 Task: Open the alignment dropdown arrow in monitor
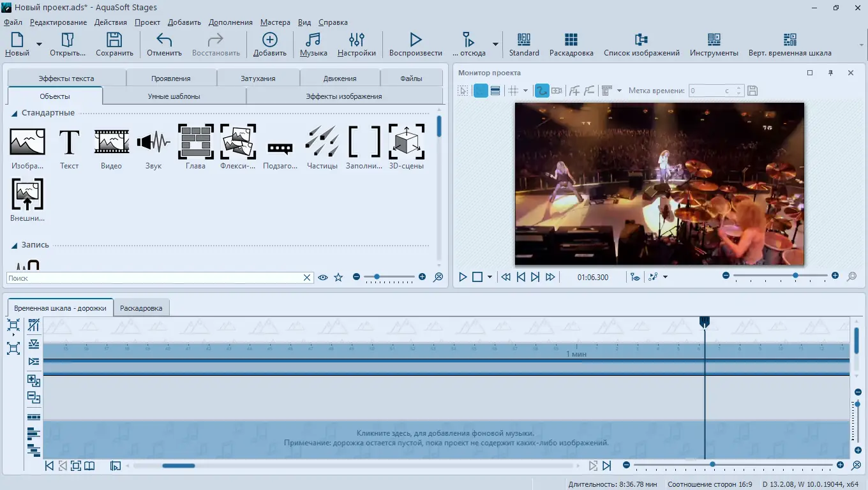point(619,91)
